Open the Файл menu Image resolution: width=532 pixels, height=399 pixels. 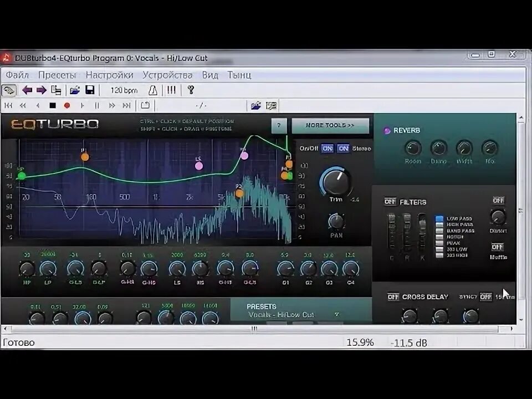(18, 75)
